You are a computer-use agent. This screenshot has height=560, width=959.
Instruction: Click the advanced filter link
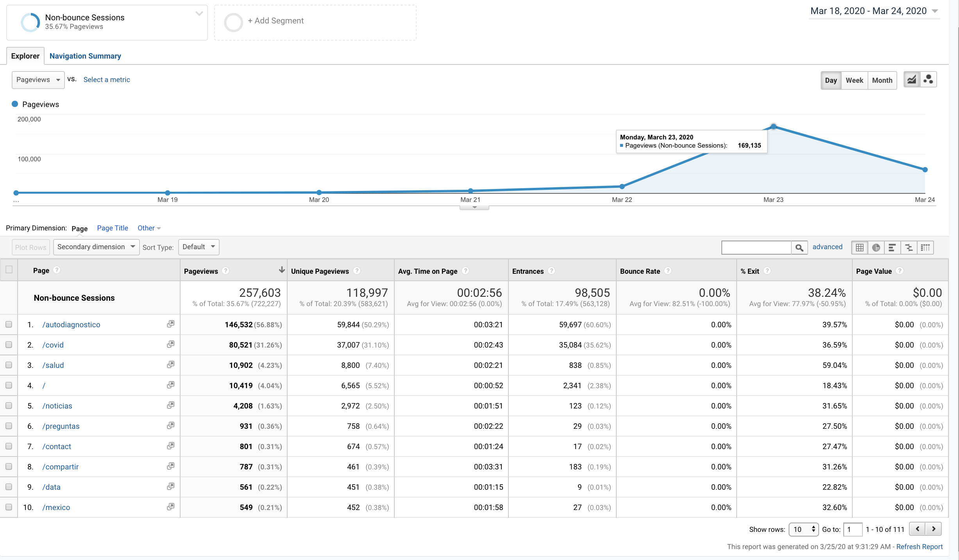tap(827, 247)
